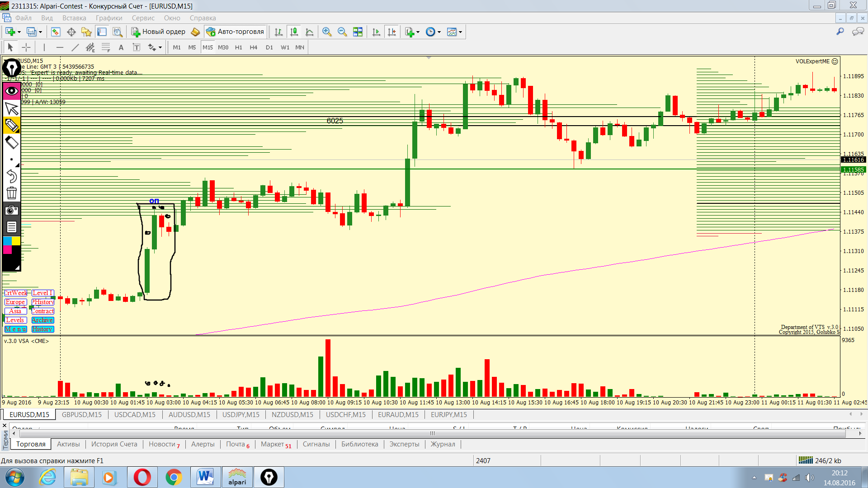868x488 pixels.
Task: Take a screenshot with the camera icon
Action: [11, 210]
